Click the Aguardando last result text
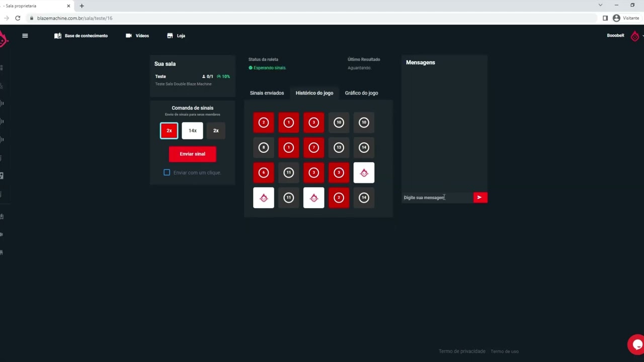 click(x=359, y=68)
